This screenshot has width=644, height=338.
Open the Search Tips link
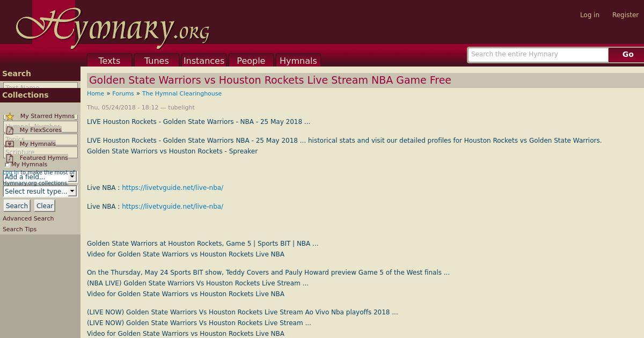[x=19, y=229]
